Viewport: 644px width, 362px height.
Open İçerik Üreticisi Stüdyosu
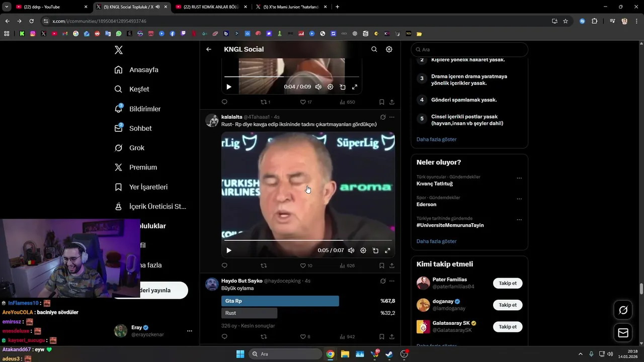pos(150,207)
